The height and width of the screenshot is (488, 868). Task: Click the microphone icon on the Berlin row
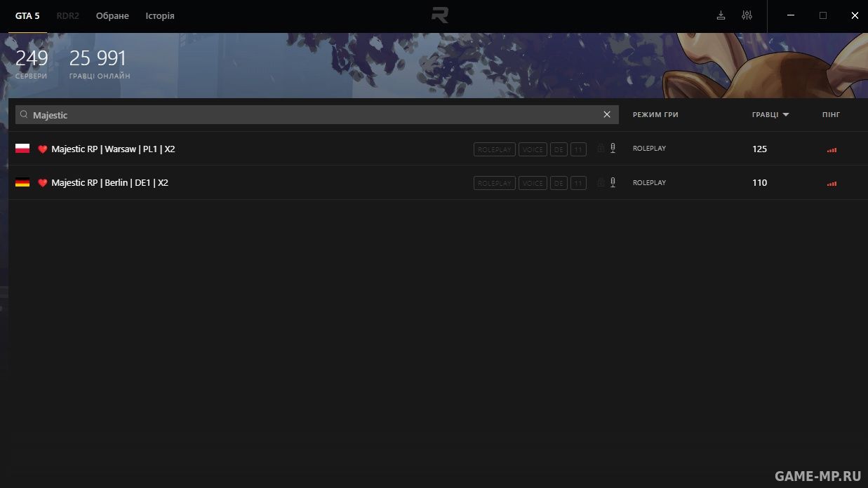pos(613,182)
